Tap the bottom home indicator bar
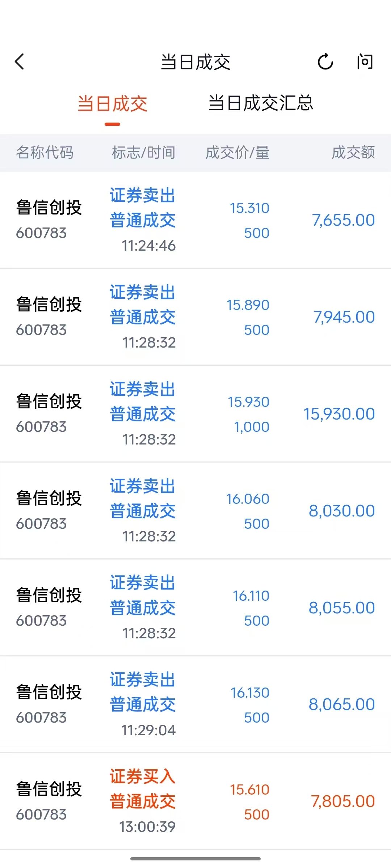Viewport: 391px width, 868px height. point(195,859)
